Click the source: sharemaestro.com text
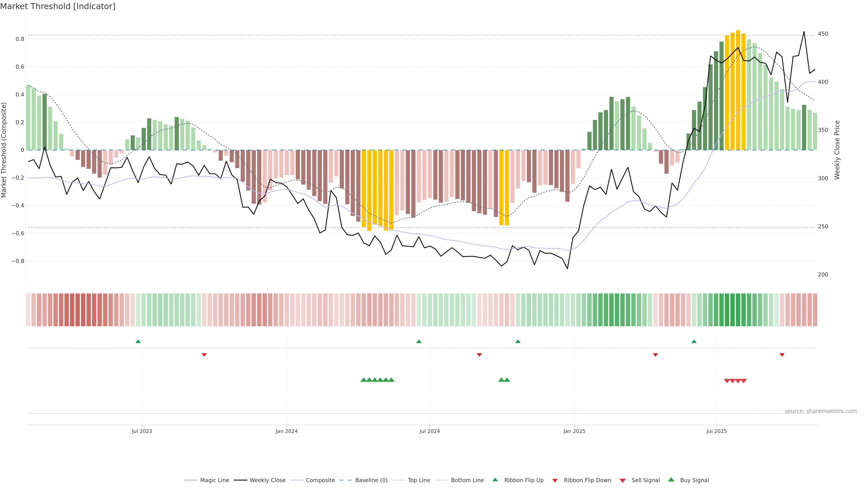Screen dimensions: 868x488 pyautogui.click(x=821, y=411)
